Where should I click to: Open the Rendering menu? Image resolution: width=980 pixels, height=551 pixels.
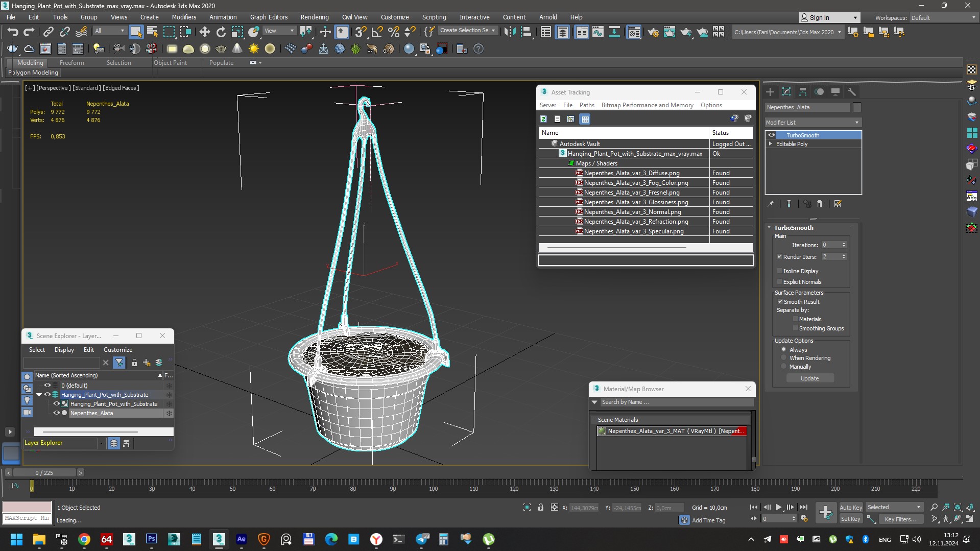coord(314,17)
